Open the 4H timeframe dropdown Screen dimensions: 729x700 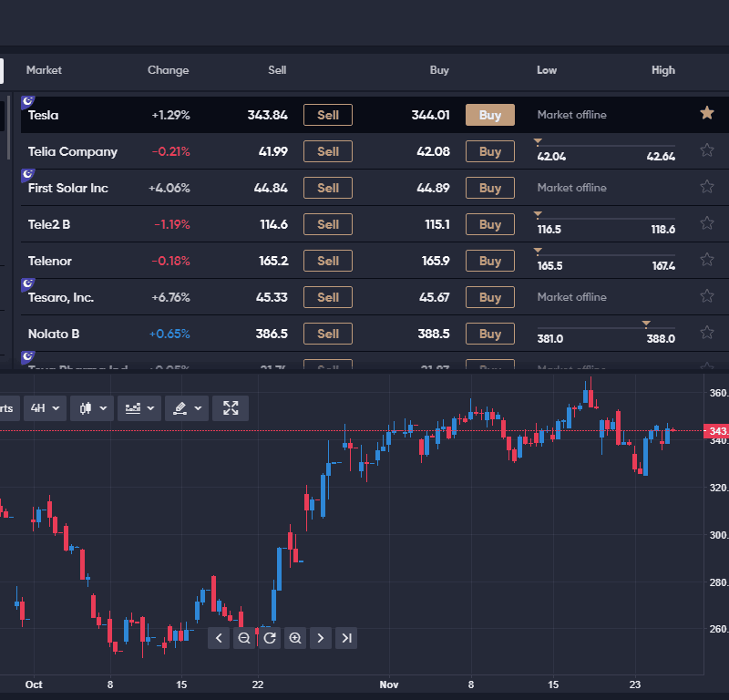pos(45,408)
